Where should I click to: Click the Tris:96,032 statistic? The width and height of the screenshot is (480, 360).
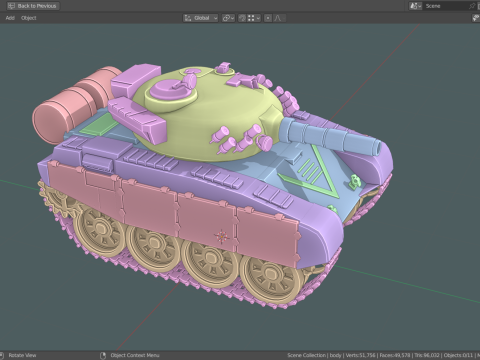pos(427,355)
